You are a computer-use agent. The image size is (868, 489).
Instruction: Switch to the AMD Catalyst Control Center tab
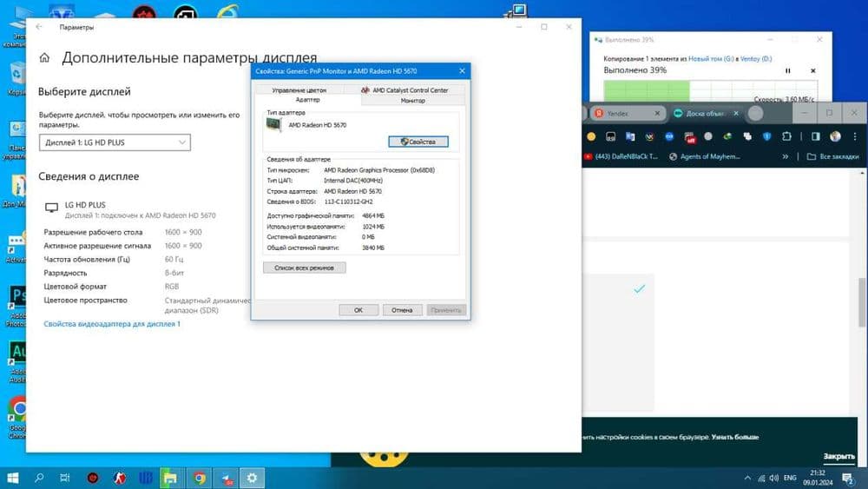coord(404,89)
